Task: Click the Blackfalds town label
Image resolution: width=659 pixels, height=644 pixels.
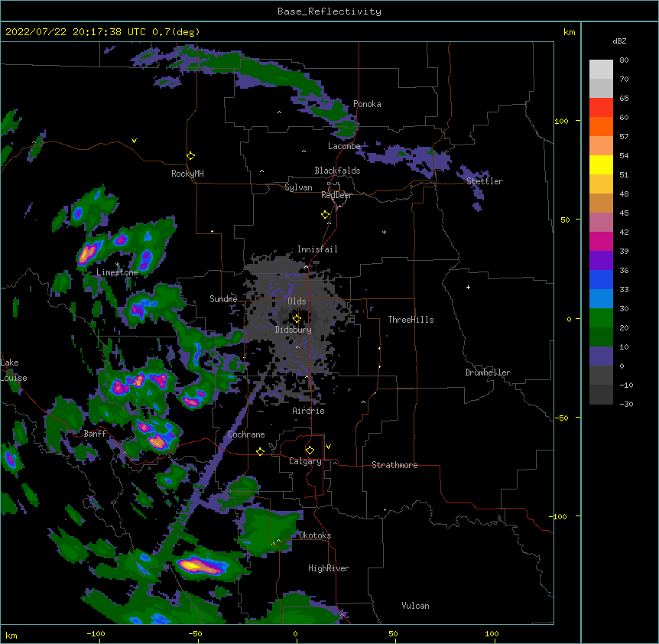Action: pos(337,171)
